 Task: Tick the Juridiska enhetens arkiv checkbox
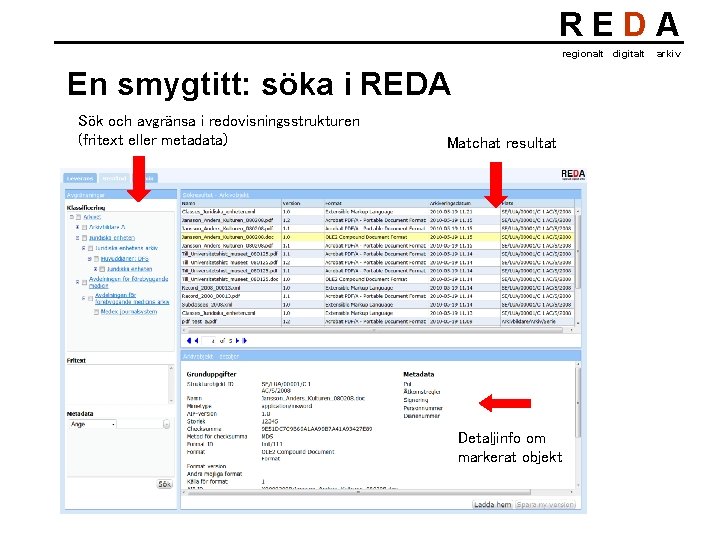[90, 248]
